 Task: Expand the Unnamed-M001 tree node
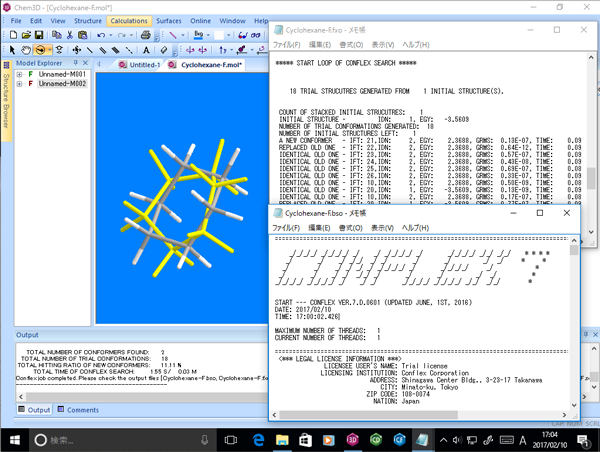pos(19,74)
